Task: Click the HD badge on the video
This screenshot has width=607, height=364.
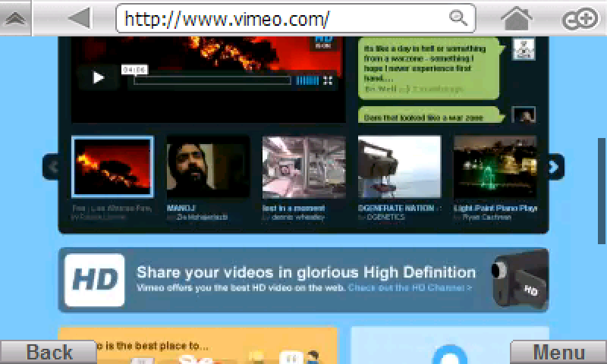Action: point(323,42)
